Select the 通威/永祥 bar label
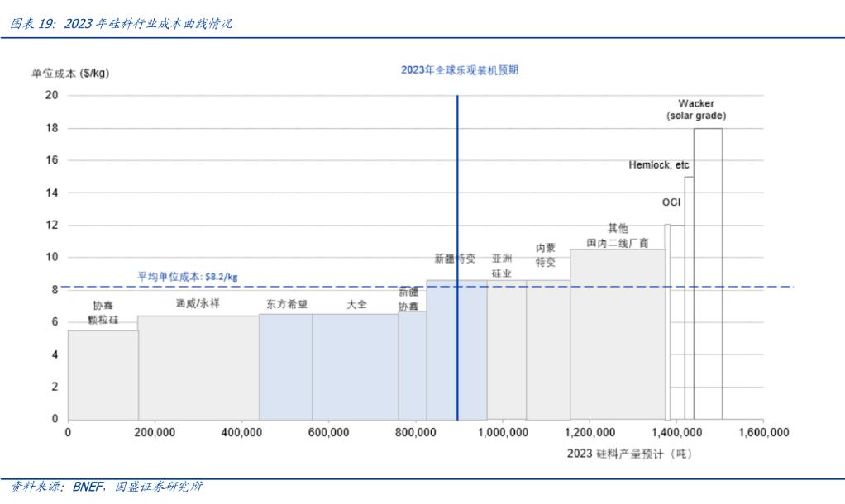The width and height of the screenshot is (845, 504). [x=198, y=303]
